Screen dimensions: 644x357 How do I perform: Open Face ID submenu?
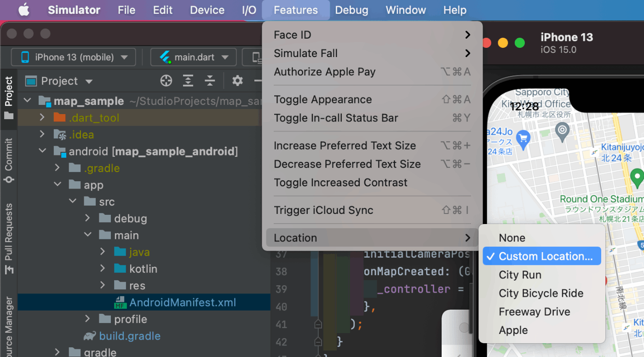(x=372, y=35)
